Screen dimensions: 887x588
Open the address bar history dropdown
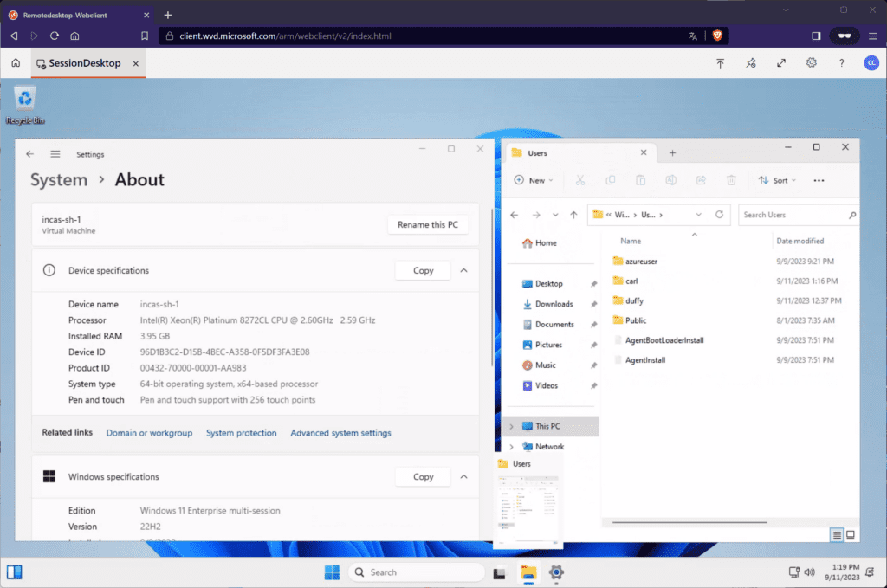click(x=699, y=215)
